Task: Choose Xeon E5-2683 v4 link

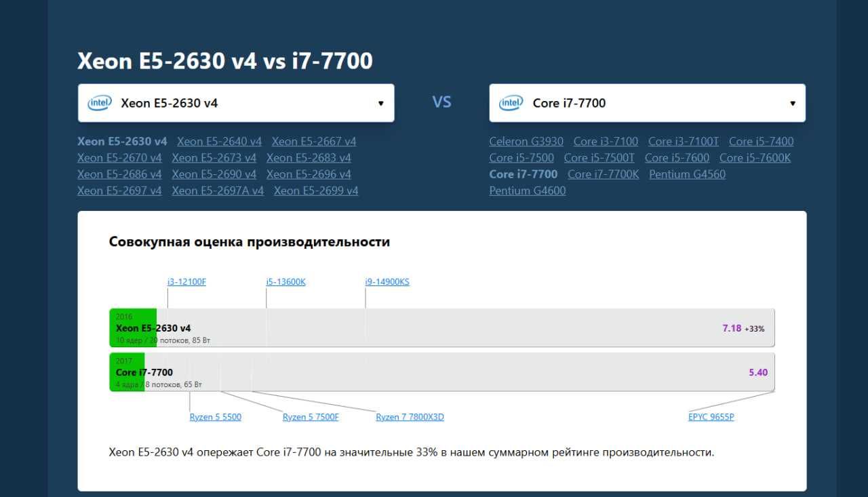Action: pos(309,157)
